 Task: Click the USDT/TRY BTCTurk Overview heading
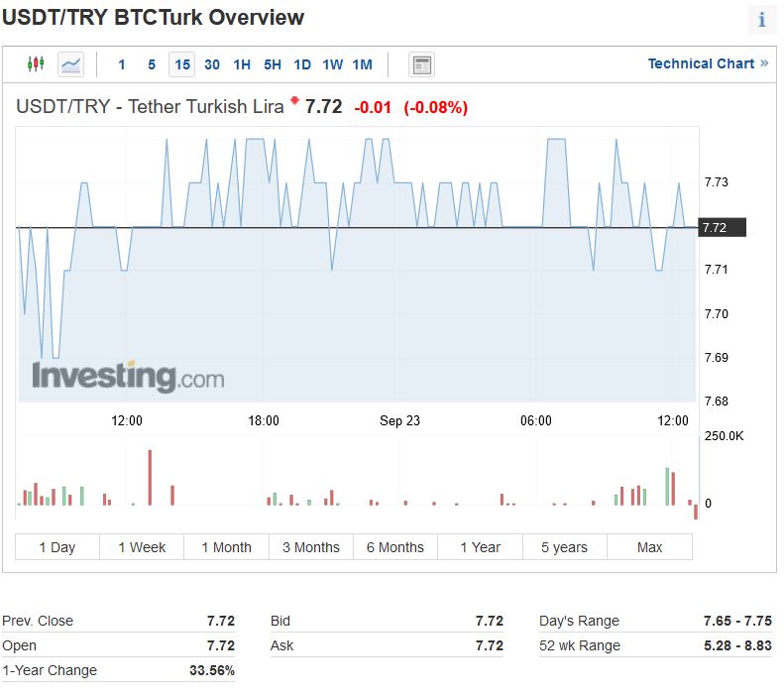pyautogui.click(x=153, y=18)
